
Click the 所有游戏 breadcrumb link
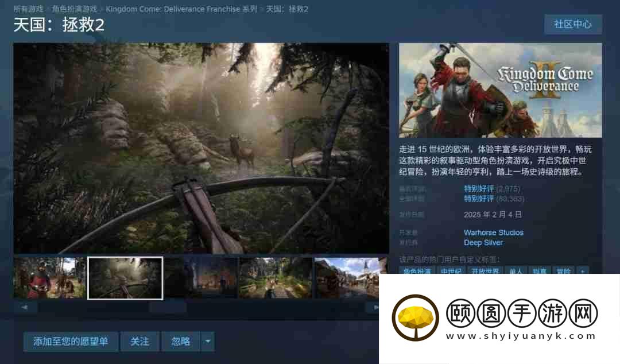pos(29,9)
